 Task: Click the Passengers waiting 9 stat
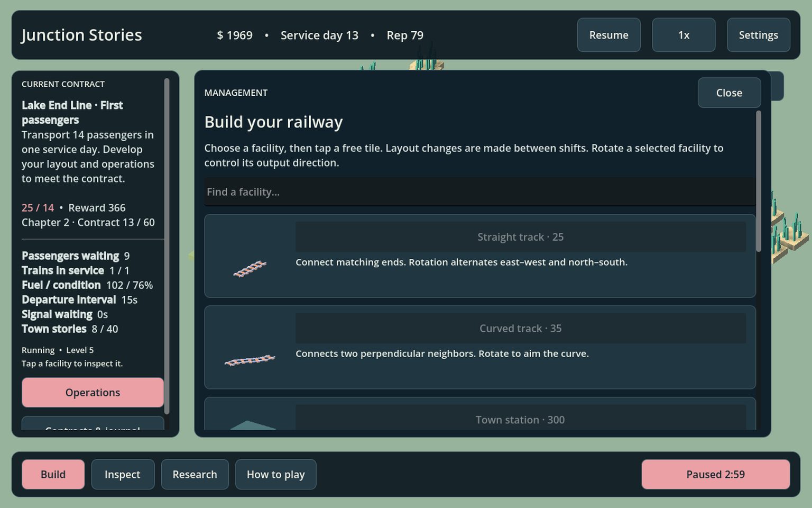(76, 256)
